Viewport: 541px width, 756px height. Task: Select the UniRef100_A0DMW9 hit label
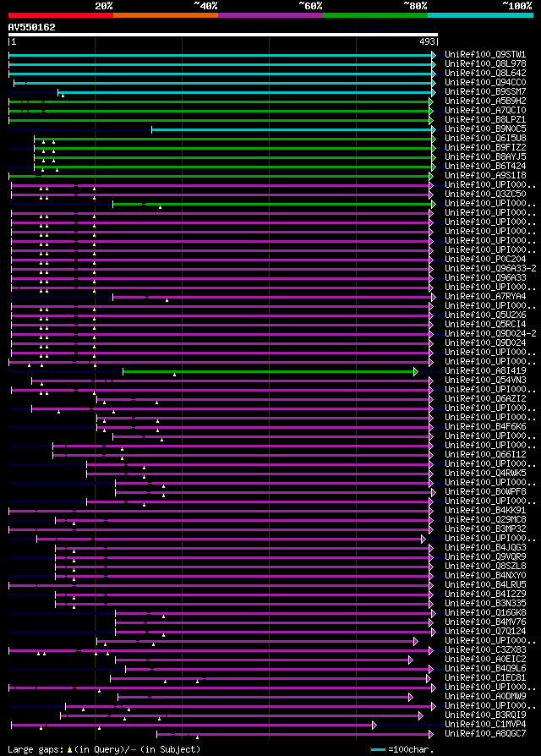click(x=485, y=697)
